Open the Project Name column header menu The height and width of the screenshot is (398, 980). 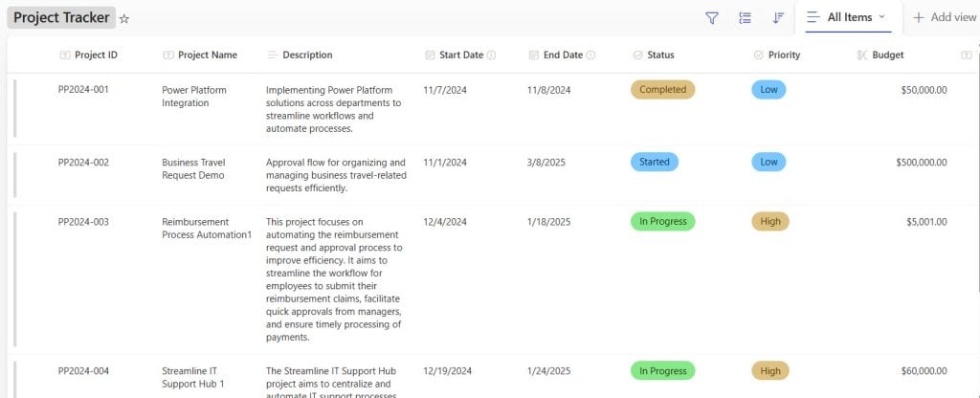click(208, 55)
